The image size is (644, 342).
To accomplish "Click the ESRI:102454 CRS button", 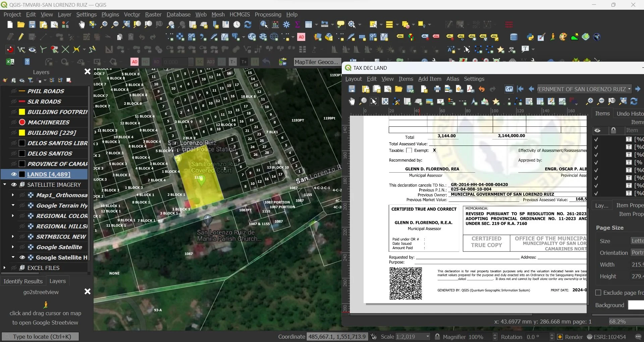I will click(x=606, y=337).
